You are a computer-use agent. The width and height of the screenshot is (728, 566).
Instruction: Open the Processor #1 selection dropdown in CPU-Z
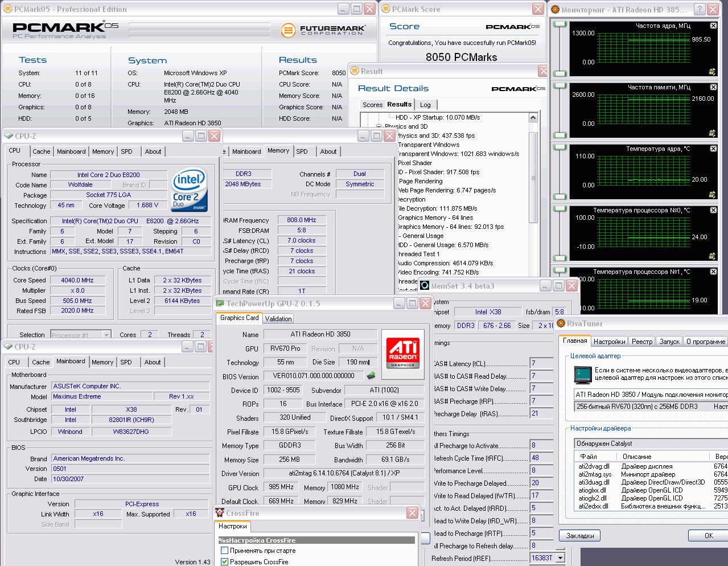106,335
